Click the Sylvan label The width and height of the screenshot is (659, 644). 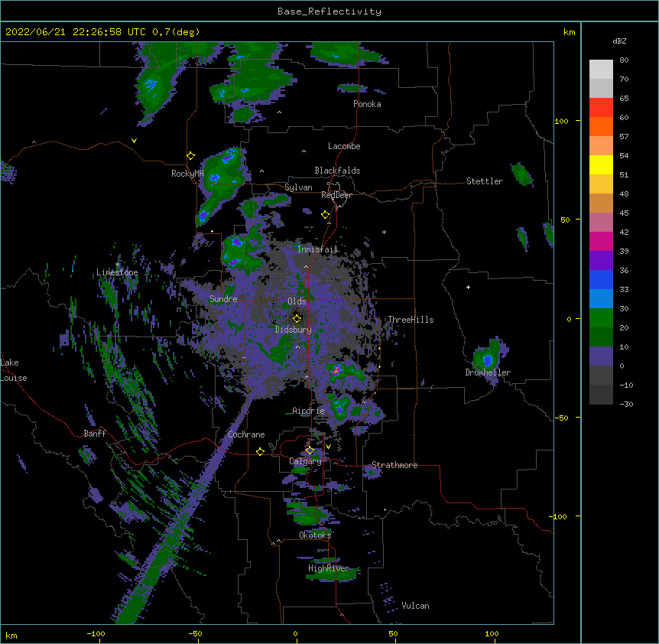pyautogui.click(x=298, y=187)
